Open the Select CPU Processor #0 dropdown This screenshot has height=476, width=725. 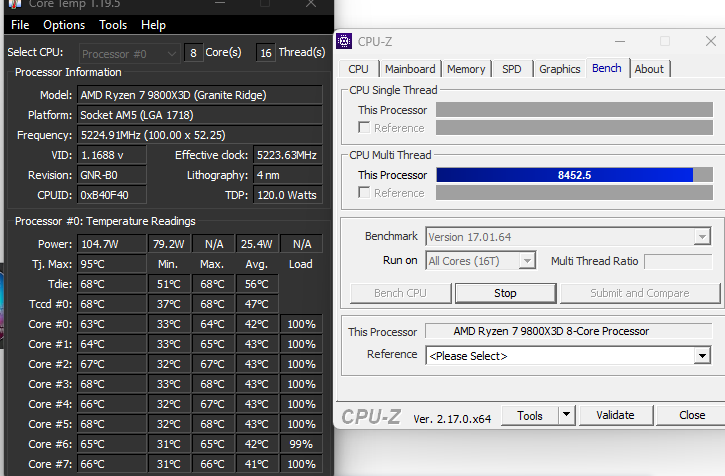[x=129, y=54]
